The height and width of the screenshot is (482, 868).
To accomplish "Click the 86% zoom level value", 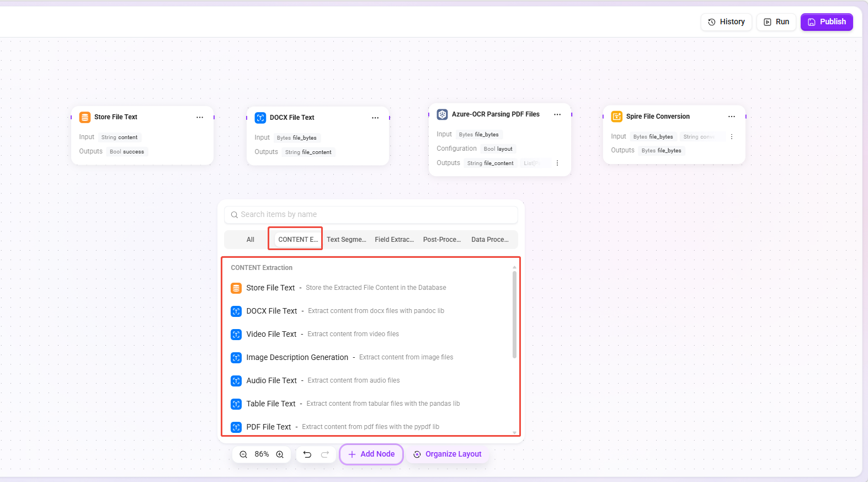I will pyautogui.click(x=262, y=454).
